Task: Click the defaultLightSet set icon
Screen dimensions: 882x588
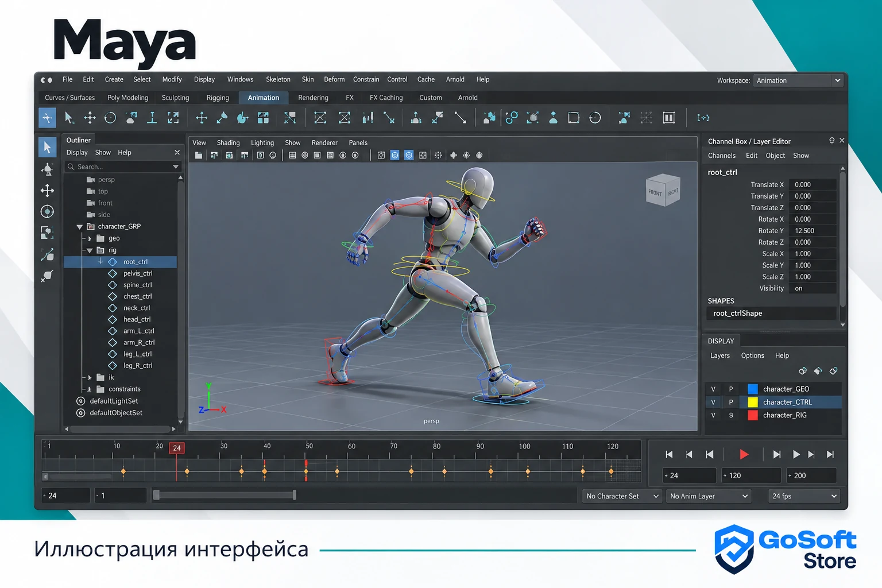Action: 81,401
